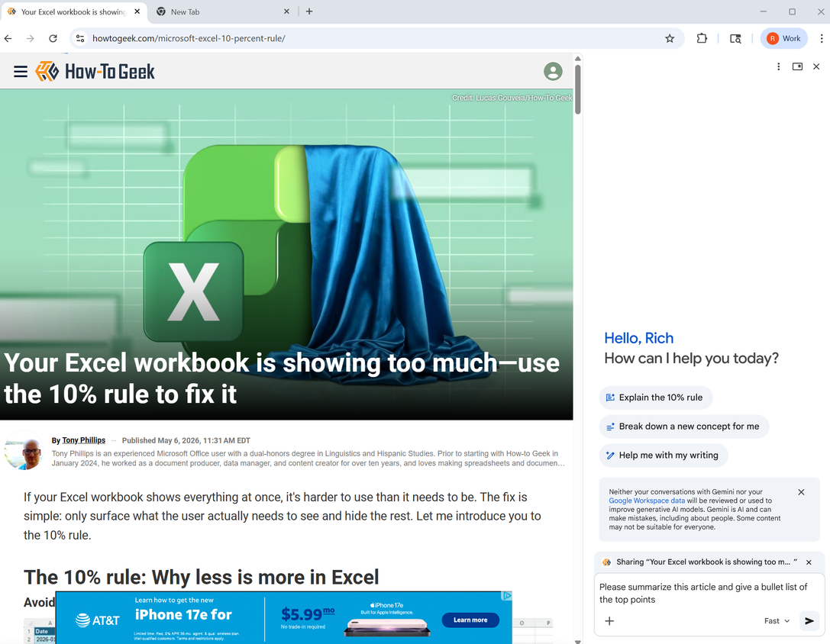Open the Fast model dropdown
This screenshot has height=644, width=830.
[777, 620]
